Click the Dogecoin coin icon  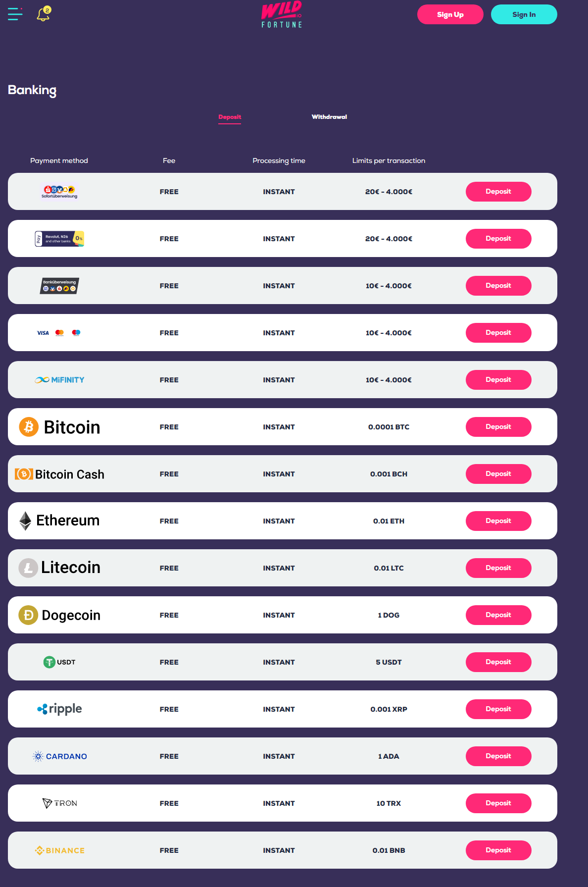coord(28,615)
